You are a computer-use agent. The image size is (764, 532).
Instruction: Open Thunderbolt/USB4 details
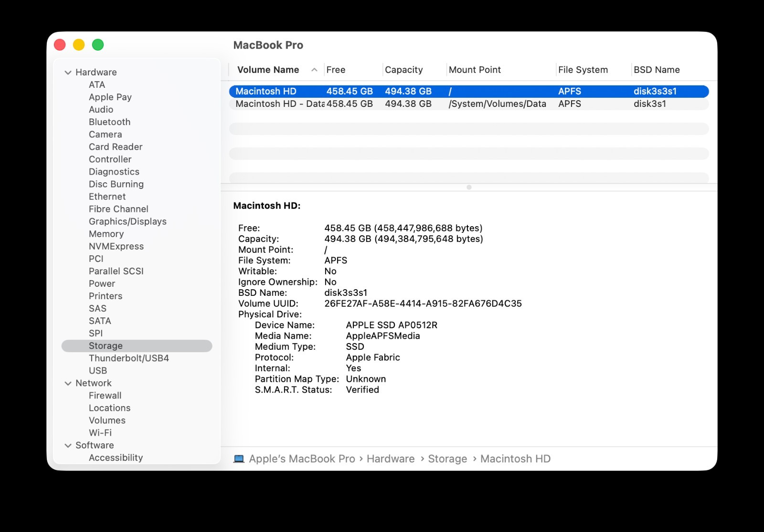(129, 358)
